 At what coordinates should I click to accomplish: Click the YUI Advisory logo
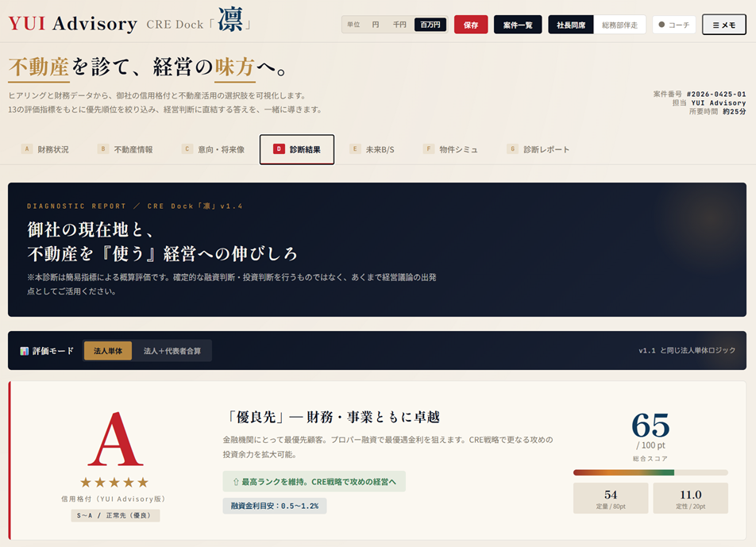[73, 23]
